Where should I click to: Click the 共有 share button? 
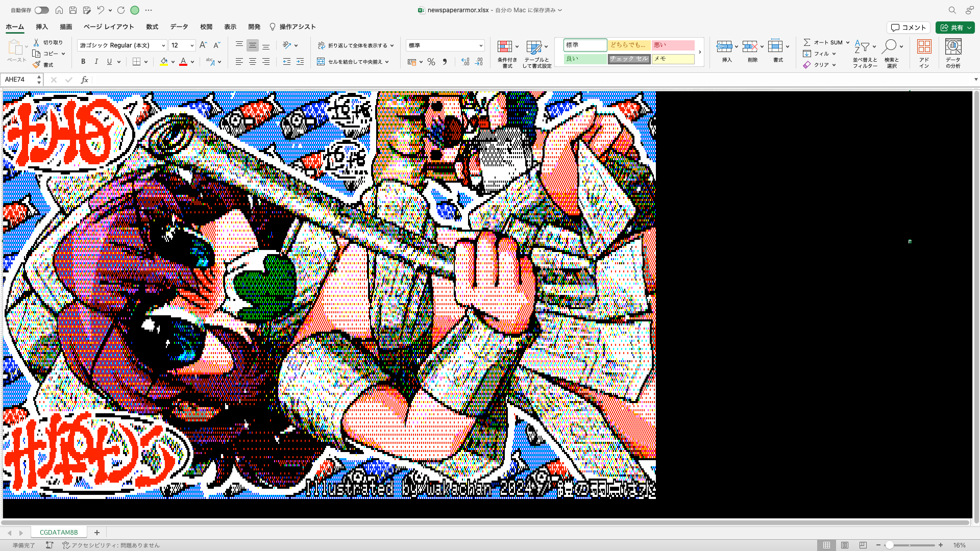955,28
